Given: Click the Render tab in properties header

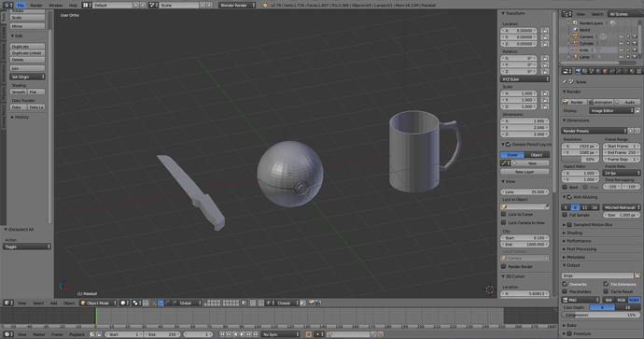Looking at the screenshot, I should point(579,72).
